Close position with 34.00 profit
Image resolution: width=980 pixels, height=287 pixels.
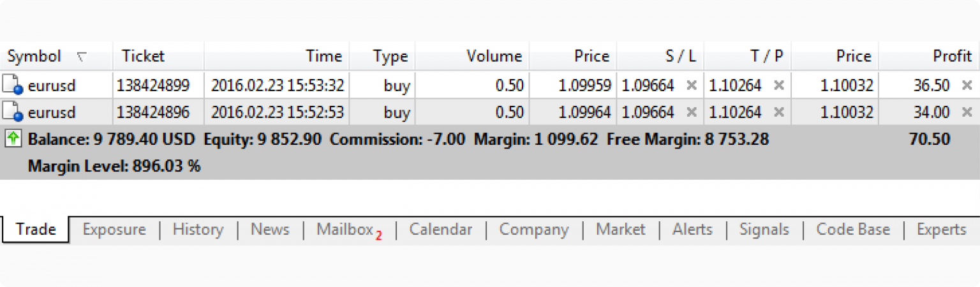966,113
